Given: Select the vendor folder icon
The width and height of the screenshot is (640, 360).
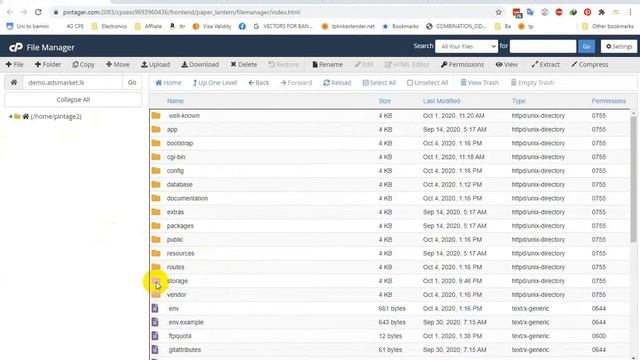Looking at the screenshot, I should tap(156, 294).
